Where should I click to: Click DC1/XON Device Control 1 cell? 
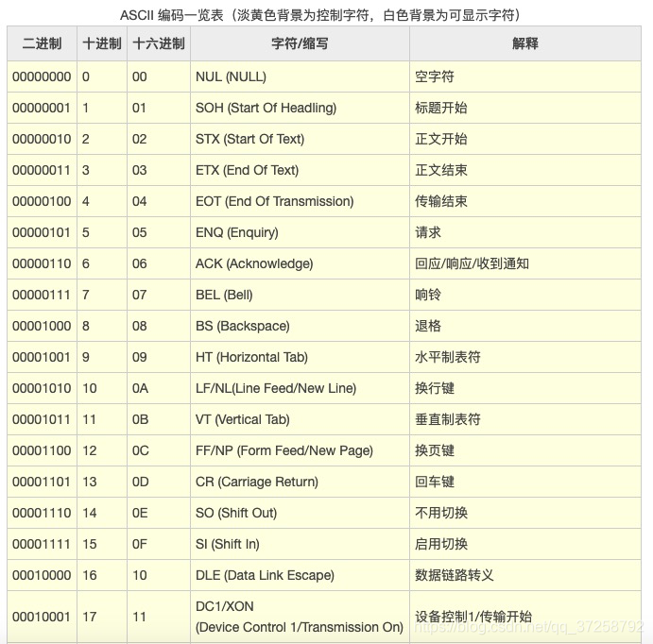point(300,617)
